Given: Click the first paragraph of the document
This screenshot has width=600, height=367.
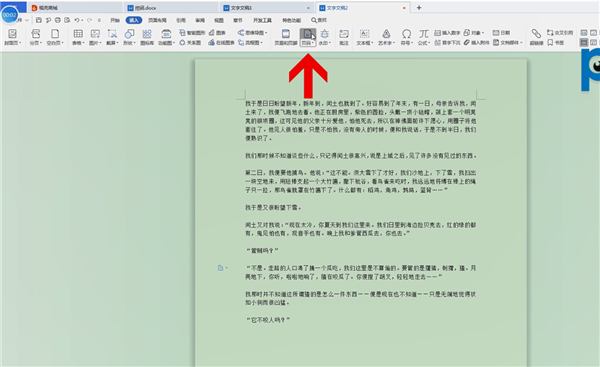Looking at the screenshot, I should (360, 121).
